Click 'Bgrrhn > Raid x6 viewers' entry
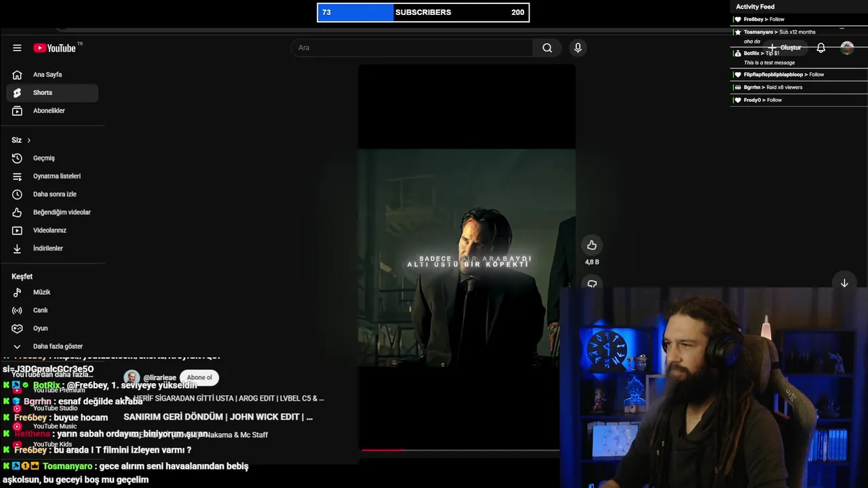 [x=799, y=87]
